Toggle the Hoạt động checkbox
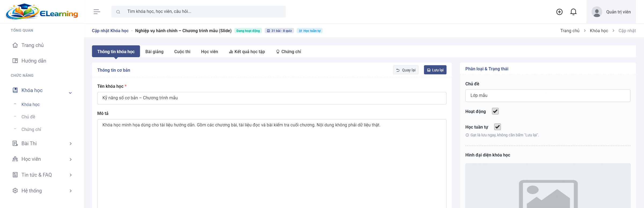The image size is (644, 208). click(x=495, y=111)
